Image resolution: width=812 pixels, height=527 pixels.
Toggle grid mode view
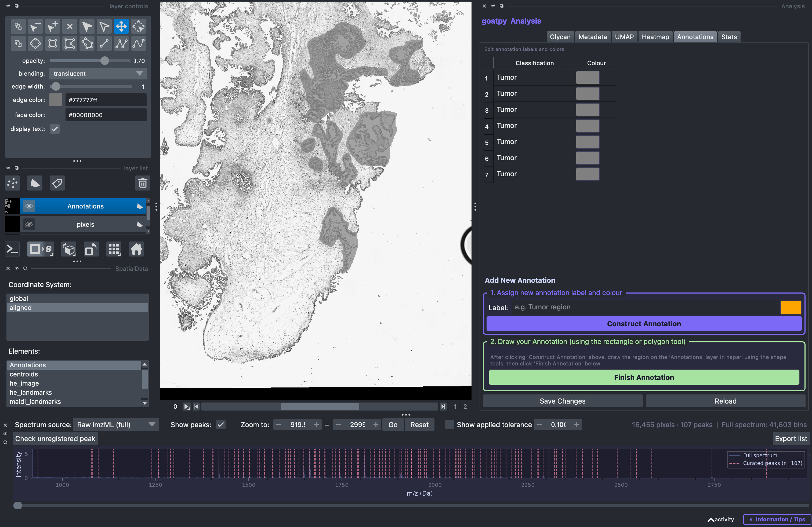click(114, 249)
